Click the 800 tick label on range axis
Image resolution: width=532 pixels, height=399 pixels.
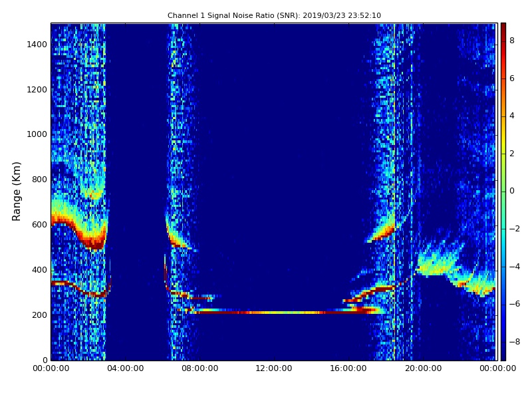tap(39, 180)
